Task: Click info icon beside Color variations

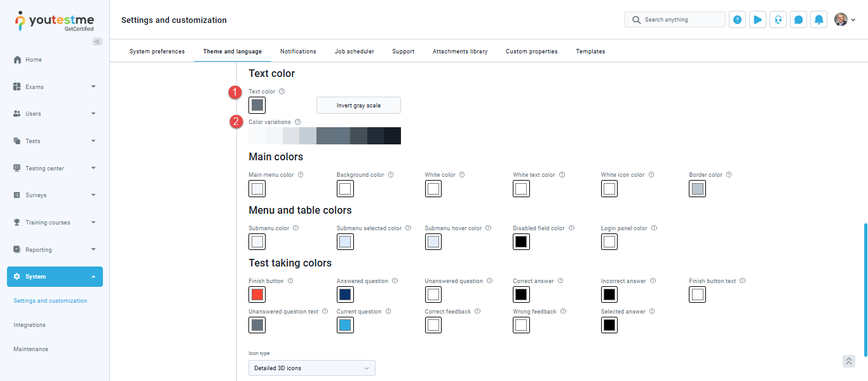Action: pyautogui.click(x=297, y=122)
